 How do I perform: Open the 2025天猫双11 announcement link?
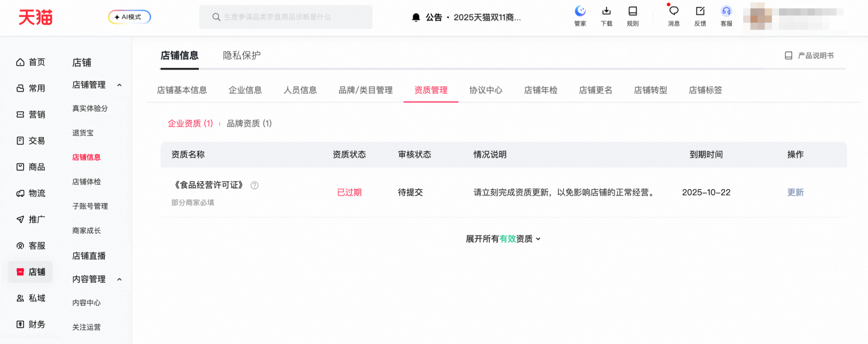pyautogui.click(x=487, y=18)
